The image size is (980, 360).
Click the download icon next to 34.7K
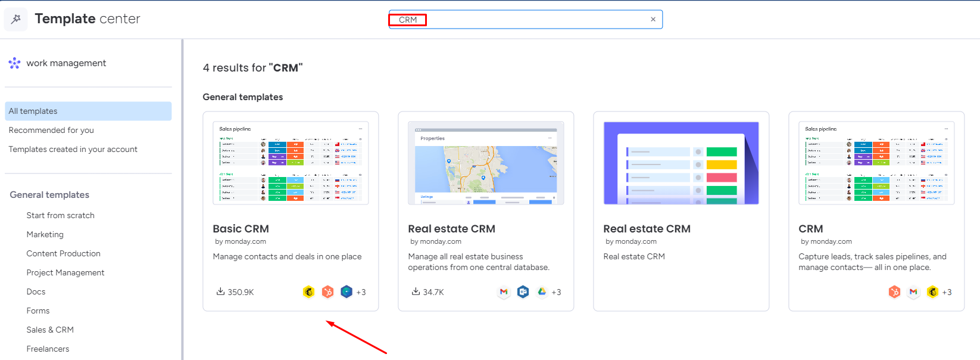click(x=416, y=291)
